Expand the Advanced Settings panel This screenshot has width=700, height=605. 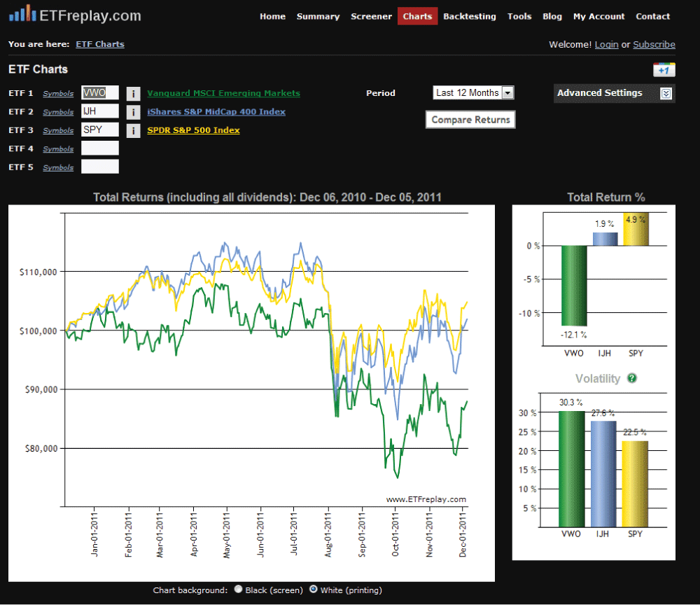[x=666, y=93]
